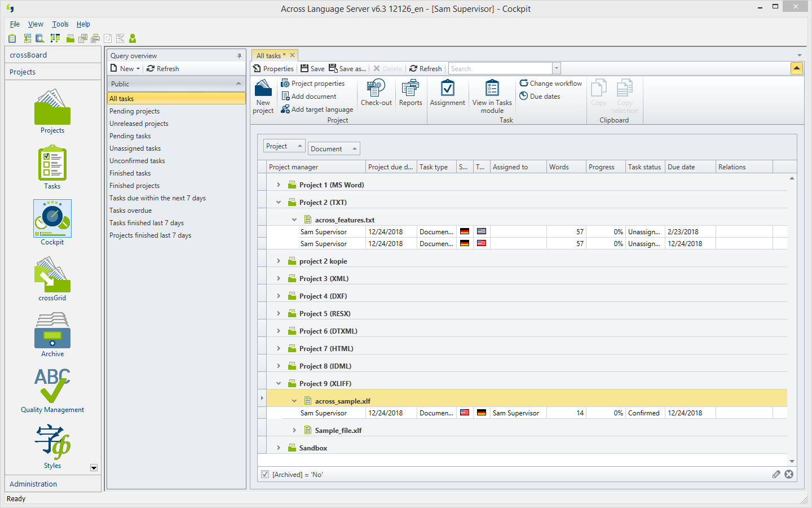The width and height of the screenshot is (812, 508).
Task: Collapse the Project 9 (XLIFF) node
Action: pos(279,384)
